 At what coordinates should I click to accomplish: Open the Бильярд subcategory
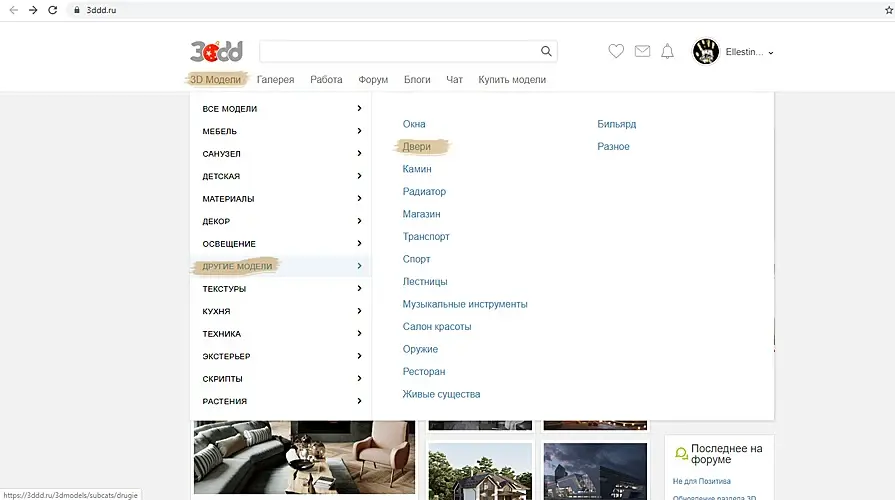pos(616,124)
